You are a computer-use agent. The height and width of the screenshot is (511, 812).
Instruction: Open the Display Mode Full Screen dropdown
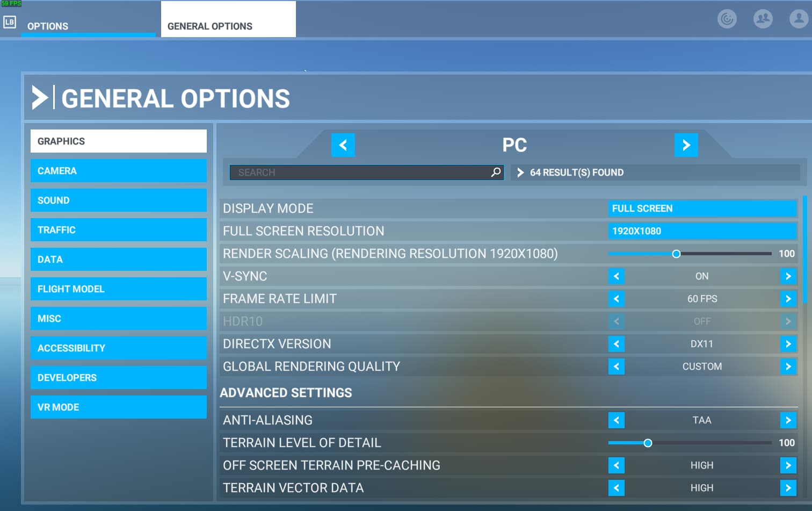702,208
